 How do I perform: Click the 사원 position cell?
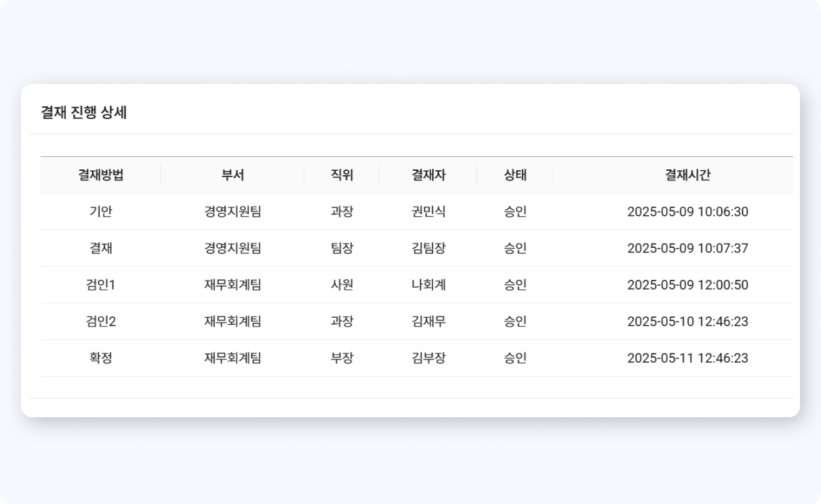pos(342,285)
